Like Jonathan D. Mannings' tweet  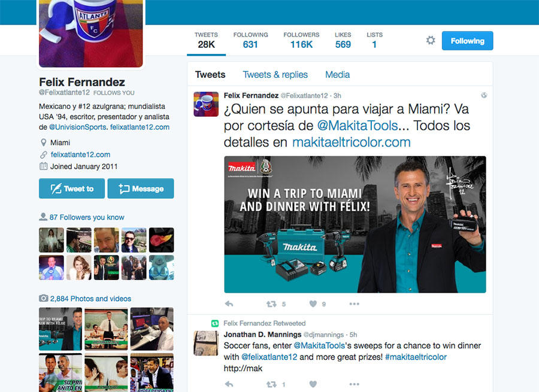click(x=313, y=384)
